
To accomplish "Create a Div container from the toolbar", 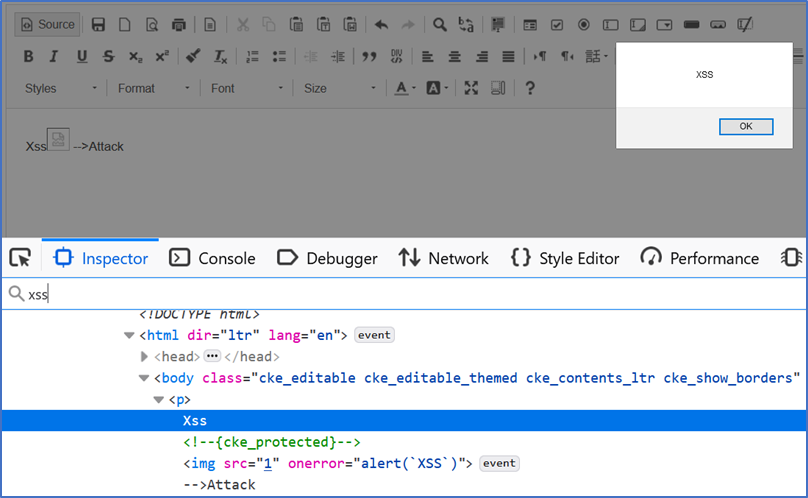I will [x=396, y=56].
